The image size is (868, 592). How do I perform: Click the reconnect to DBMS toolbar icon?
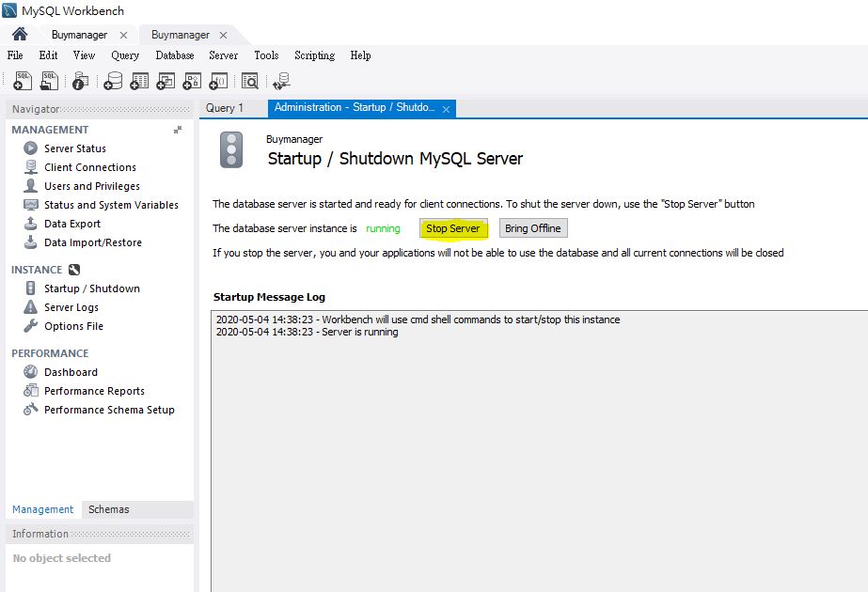(x=281, y=82)
